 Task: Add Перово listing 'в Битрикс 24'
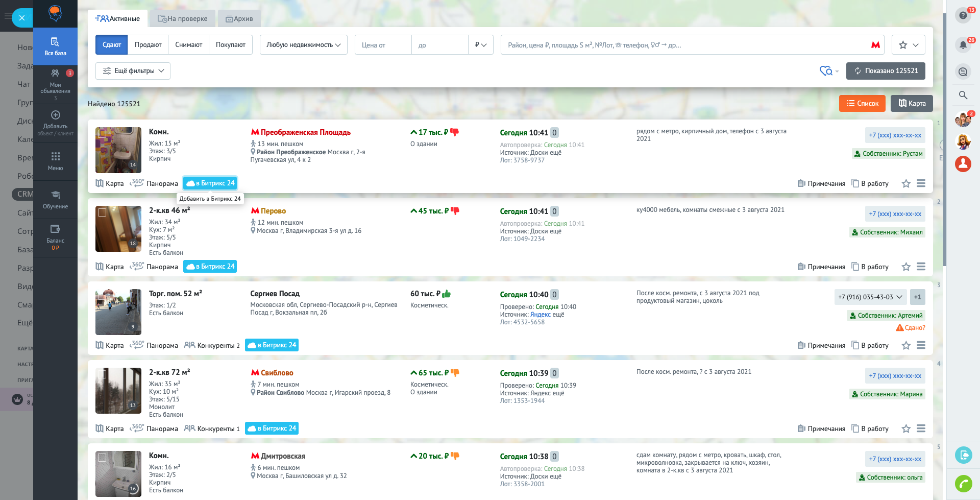tap(210, 267)
